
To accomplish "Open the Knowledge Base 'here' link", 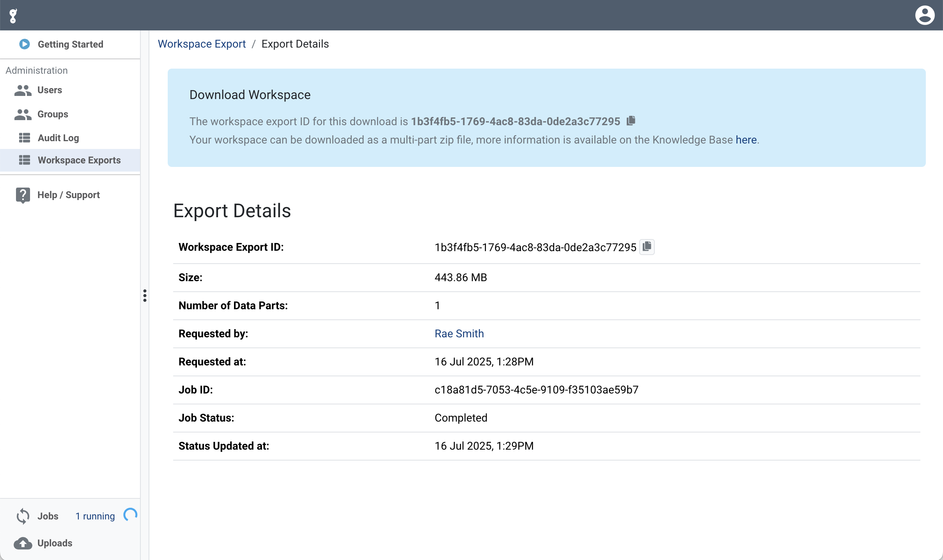I will point(746,140).
